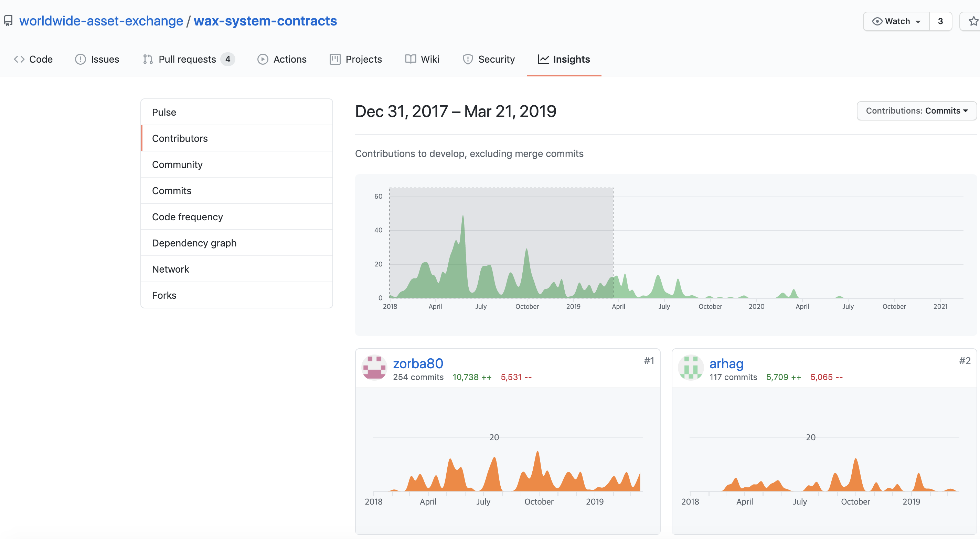Viewport: 980px width, 539px height.
Task: Click the watchers count 3
Action: click(940, 21)
